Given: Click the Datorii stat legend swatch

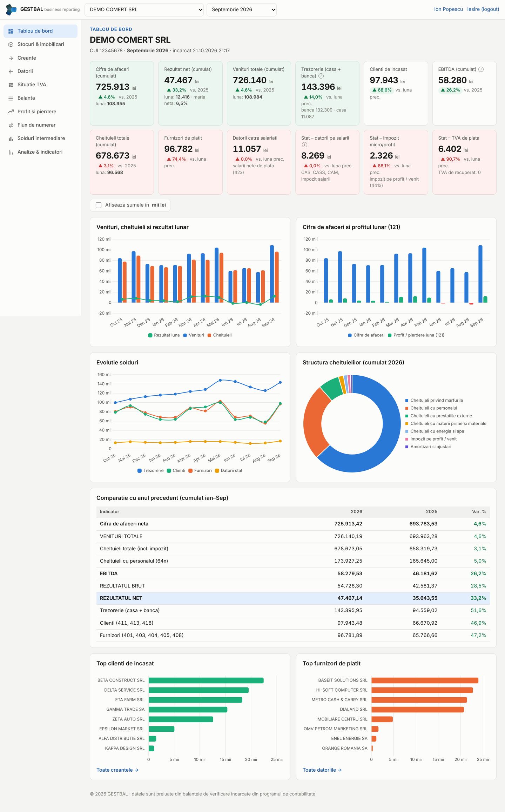Looking at the screenshot, I should [x=217, y=471].
